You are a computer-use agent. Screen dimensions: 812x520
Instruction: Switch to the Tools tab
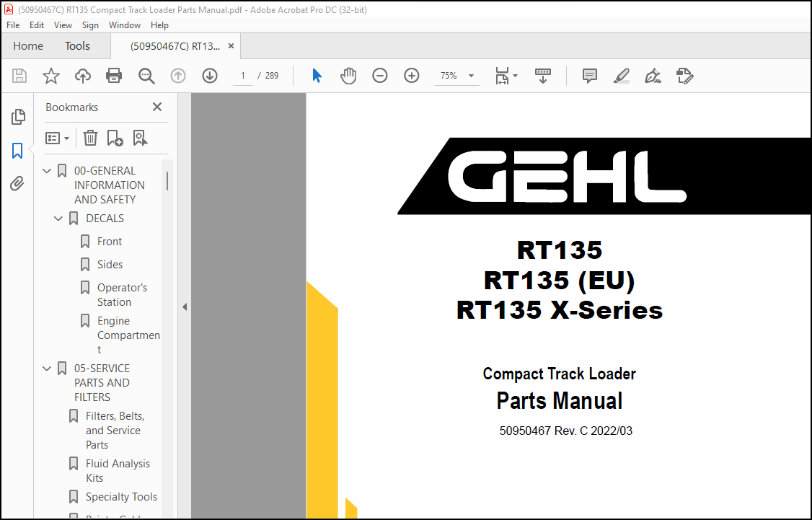coord(77,46)
